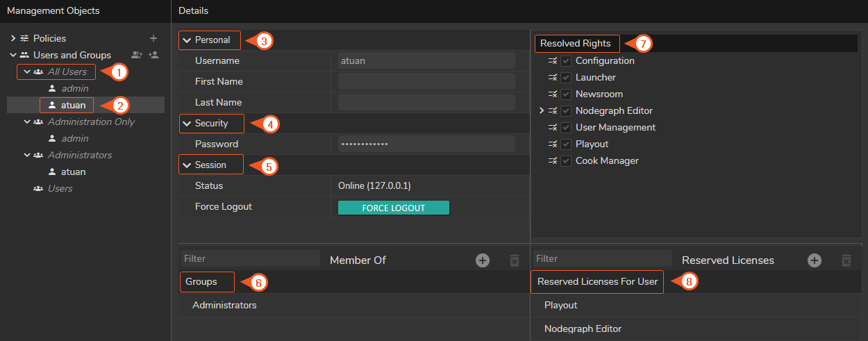Click the trash icon in Reserved Licenses panel

click(x=846, y=260)
